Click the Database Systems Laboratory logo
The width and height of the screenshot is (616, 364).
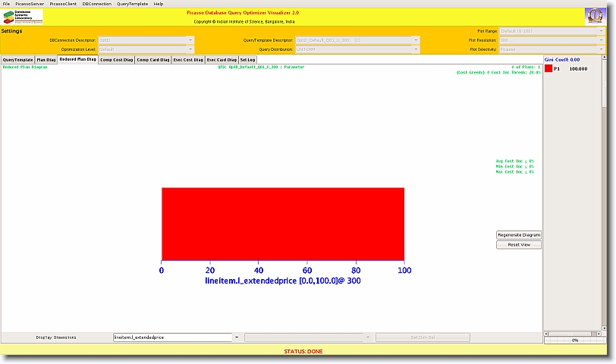(23, 17)
